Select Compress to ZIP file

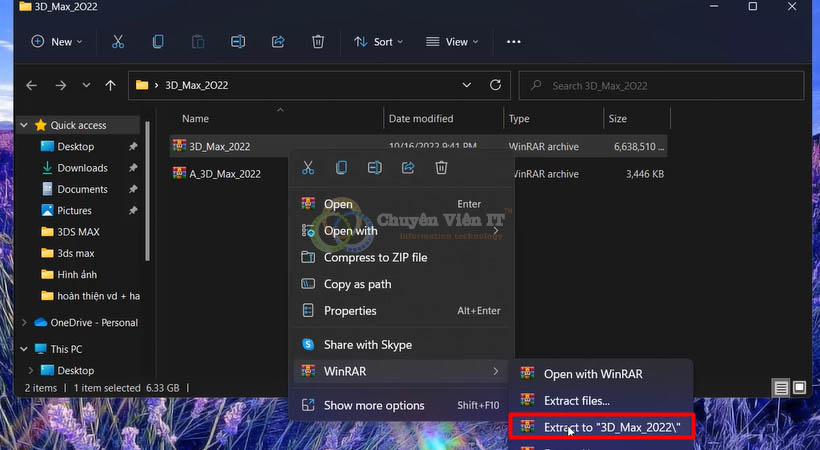[375, 257]
